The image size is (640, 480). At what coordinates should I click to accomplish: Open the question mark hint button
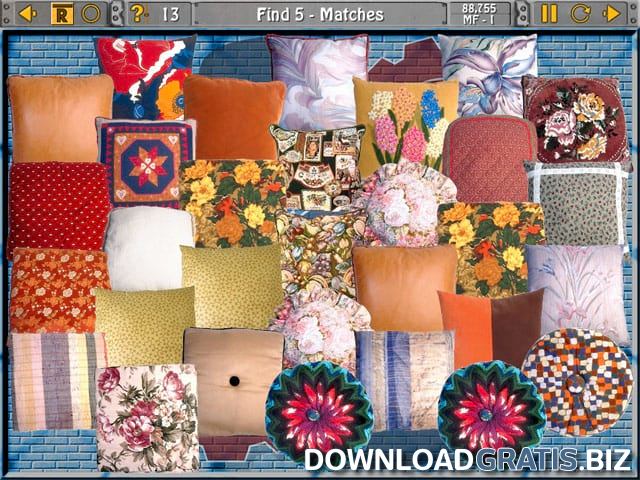[139, 13]
